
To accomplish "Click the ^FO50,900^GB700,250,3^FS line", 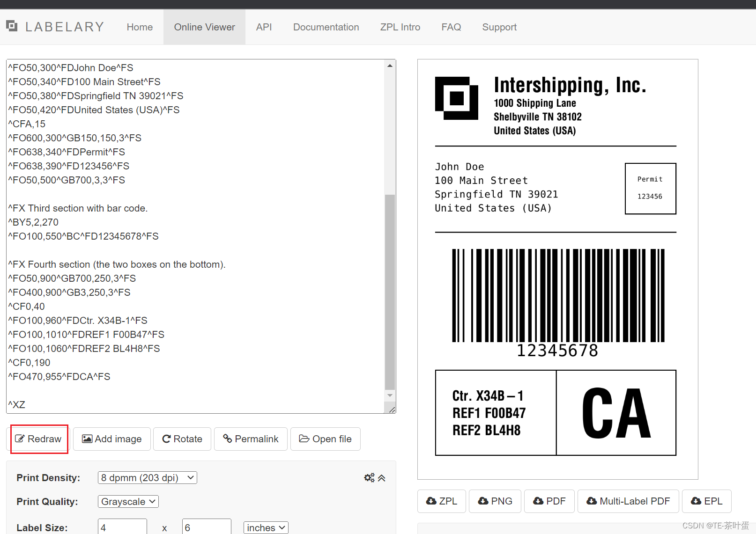I will [72, 278].
